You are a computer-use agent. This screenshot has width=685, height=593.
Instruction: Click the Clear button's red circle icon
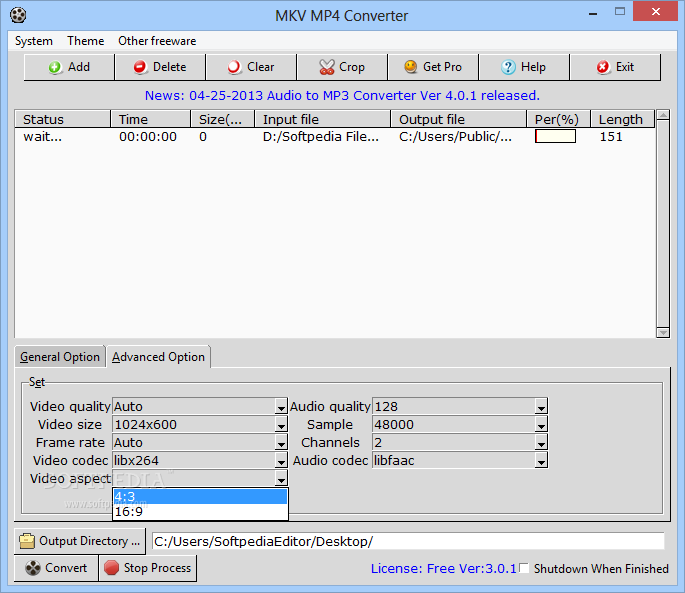pos(234,67)
